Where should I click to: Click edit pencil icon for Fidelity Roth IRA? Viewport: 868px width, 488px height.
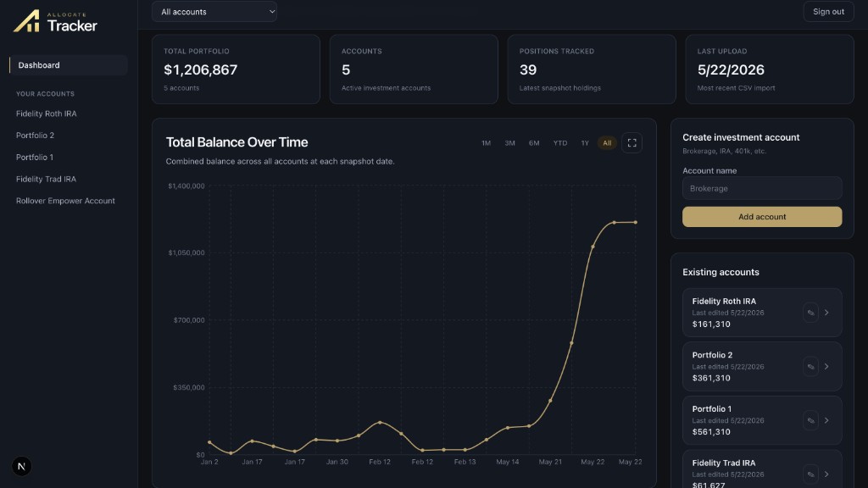(810, 313)
